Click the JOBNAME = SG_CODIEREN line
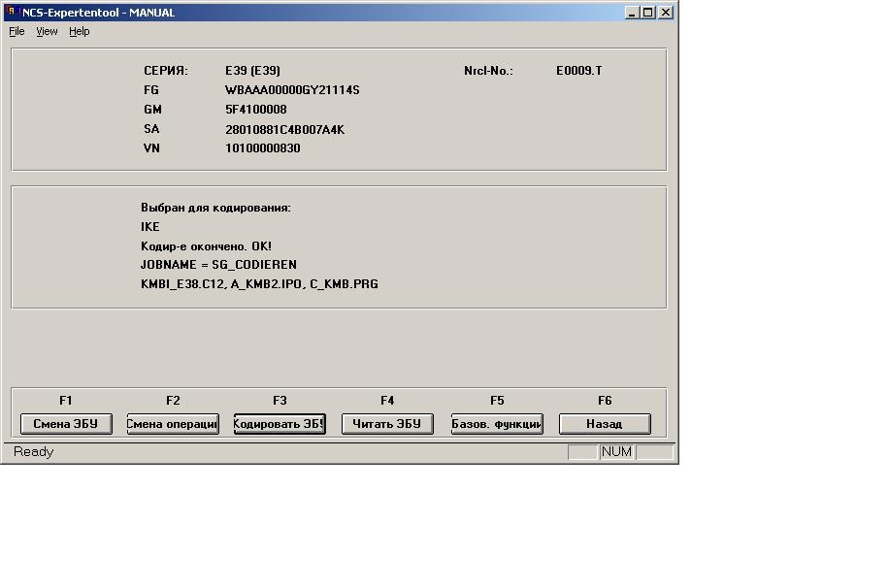This screenshot has width=889, height=588. (218, 265)
